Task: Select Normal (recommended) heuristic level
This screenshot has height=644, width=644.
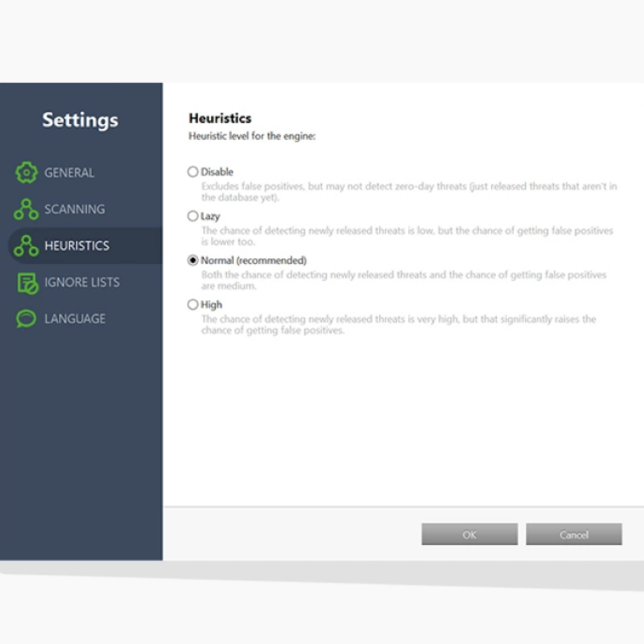Action: (193, 260)
